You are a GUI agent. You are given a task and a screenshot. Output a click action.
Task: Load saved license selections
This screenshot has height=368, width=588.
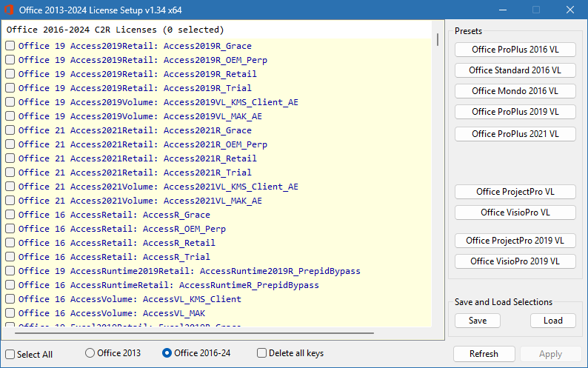click(553, 321)
